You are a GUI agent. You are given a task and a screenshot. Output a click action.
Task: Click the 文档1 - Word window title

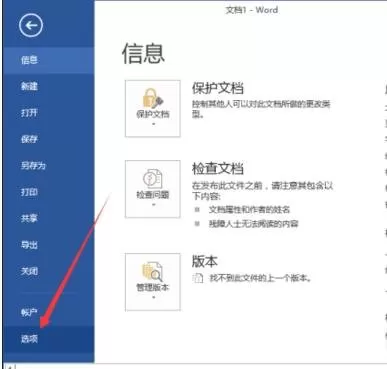252,10
